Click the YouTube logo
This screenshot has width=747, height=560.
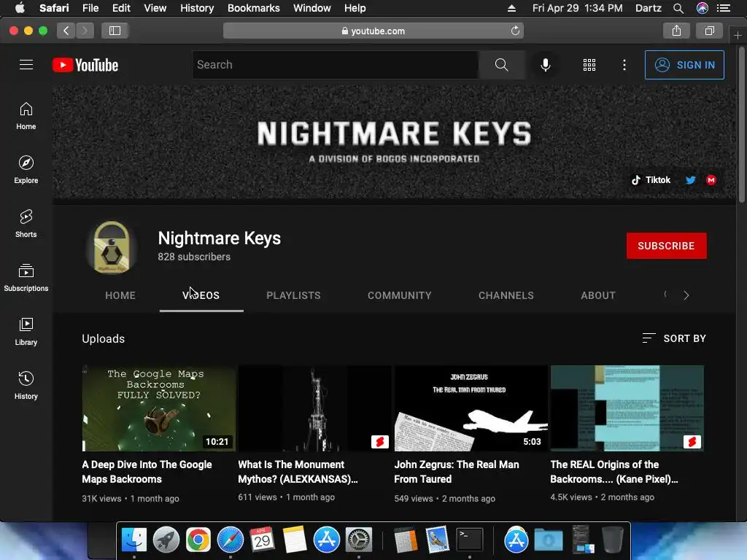(x=85, y=65)
